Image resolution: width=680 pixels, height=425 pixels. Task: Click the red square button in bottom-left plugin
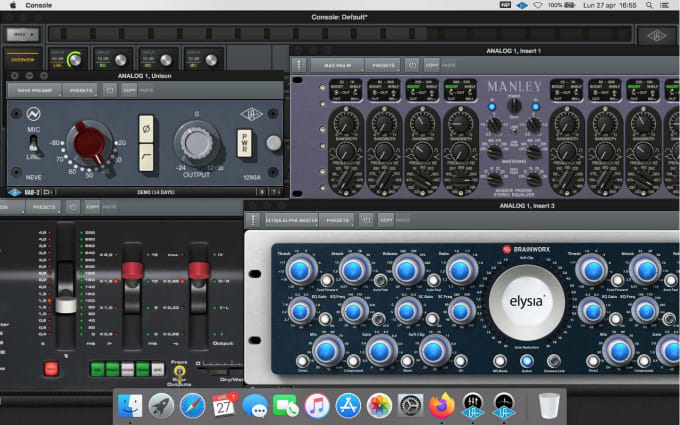click(51, 369)
